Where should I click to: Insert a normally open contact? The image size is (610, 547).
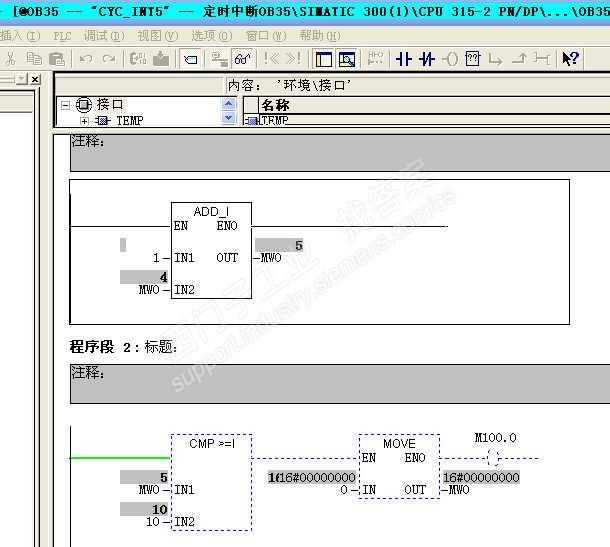tap(403, 59)
